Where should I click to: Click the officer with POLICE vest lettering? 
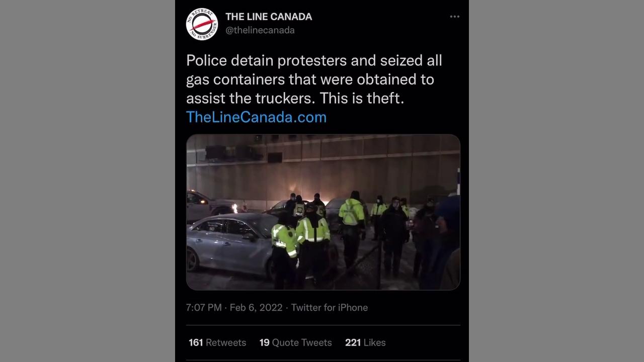pos(299,209)
